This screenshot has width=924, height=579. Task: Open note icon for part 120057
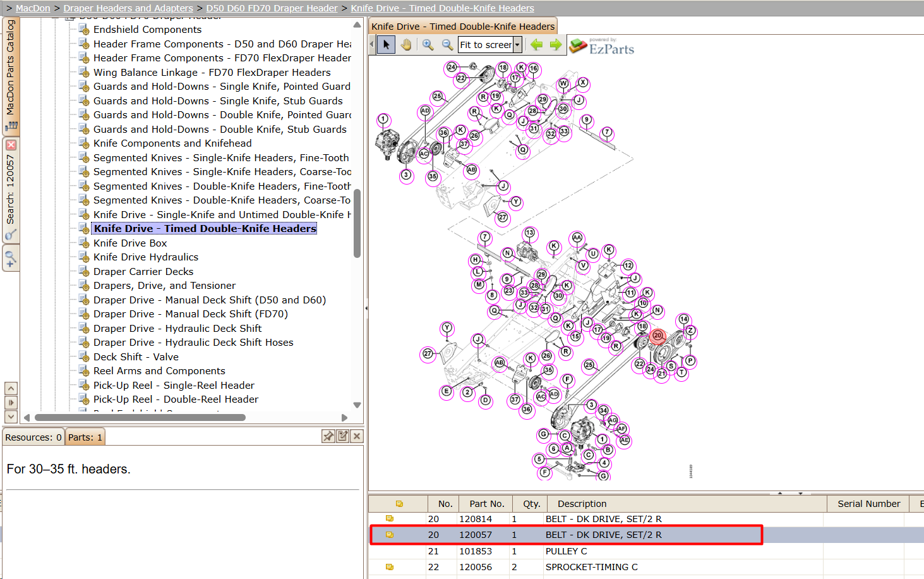tap(390, 535)
